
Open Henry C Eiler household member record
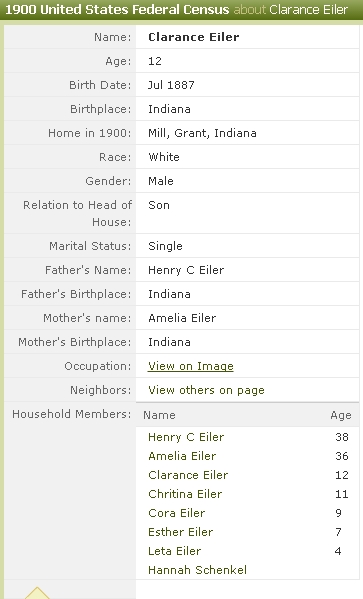186,437
